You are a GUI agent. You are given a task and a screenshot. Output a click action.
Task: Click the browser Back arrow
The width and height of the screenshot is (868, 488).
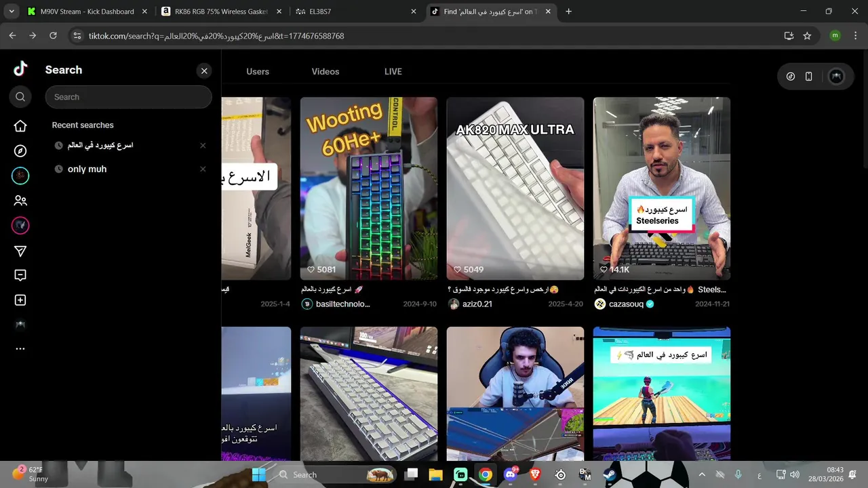click(12, 36)
